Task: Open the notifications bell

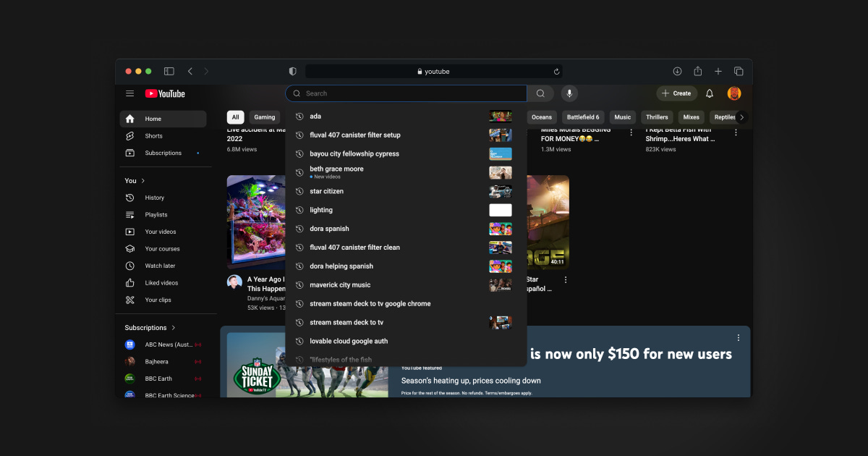Action: pyautogui.click(x=710, y=93)
